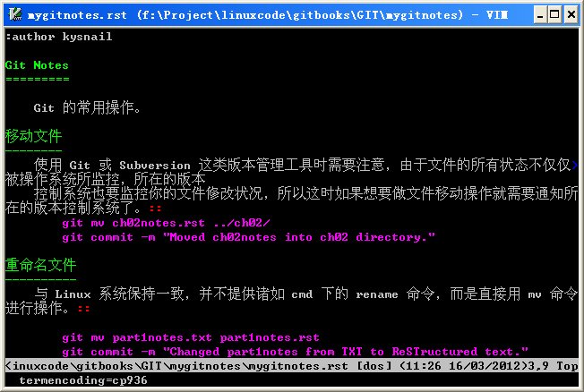Click the 'termencoding=cp936' command line
The height and width of the screenshot is (392, 584).
(x=83, y=380)
